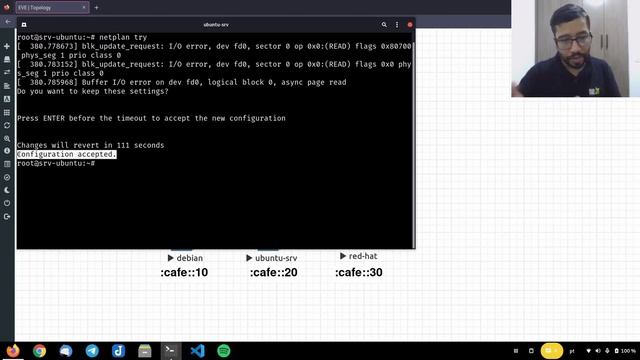Launch Google Chrome from the taskbar

pyautogui.click(x=40, y=351)
